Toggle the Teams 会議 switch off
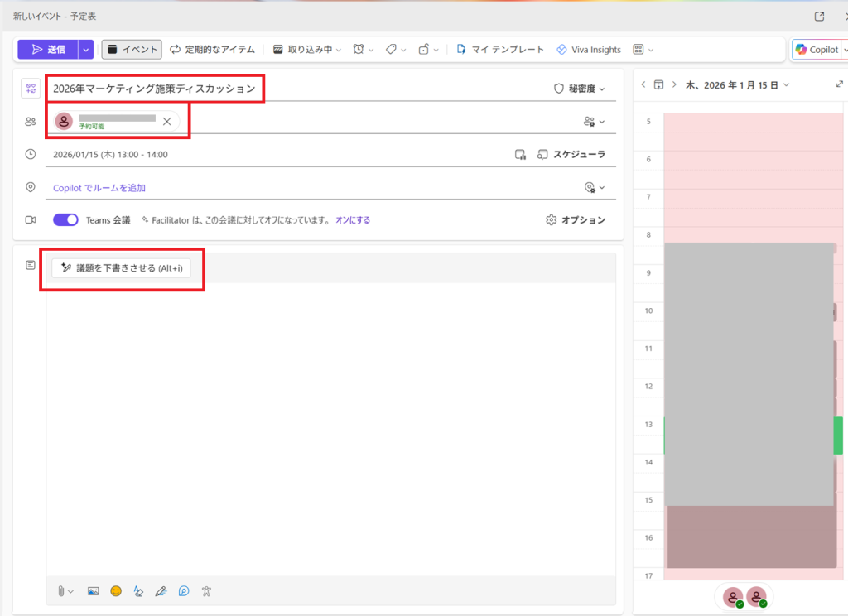Screen dimensions: 848x616 (x=65, y=220)
